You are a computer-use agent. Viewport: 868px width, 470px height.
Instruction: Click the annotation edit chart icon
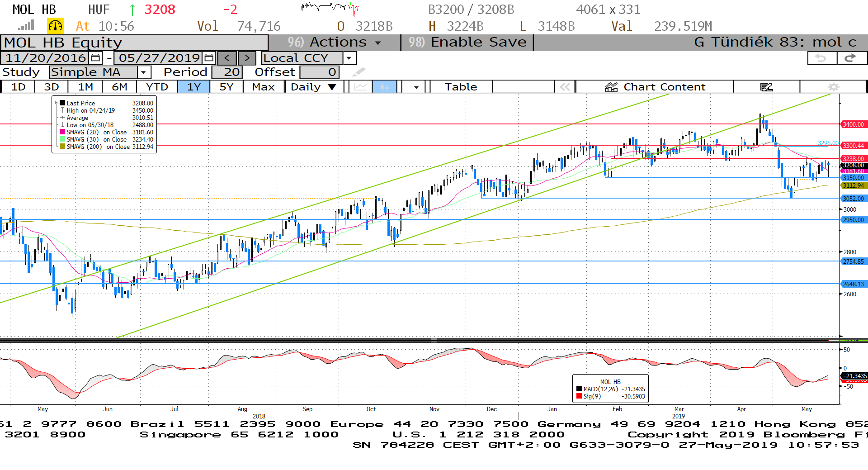pos(766,87)
